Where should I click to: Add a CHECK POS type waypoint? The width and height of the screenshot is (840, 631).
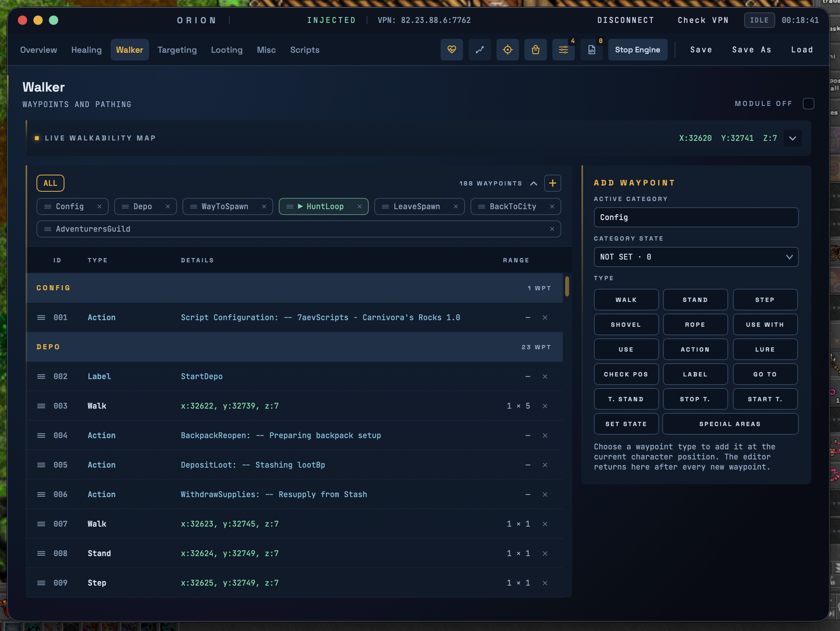click(x=626, y=374)
